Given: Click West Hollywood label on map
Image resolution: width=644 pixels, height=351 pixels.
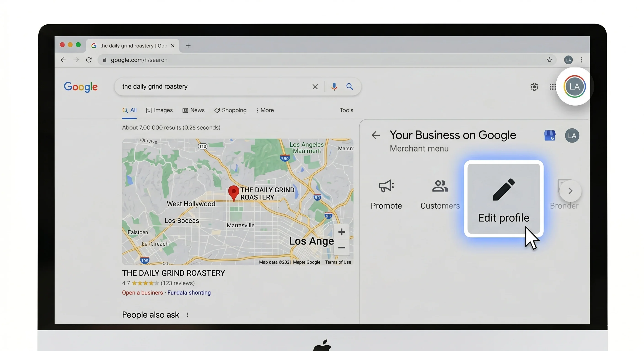Looking at the screenshot, I should pyautogui.click(x=191, y=204).
